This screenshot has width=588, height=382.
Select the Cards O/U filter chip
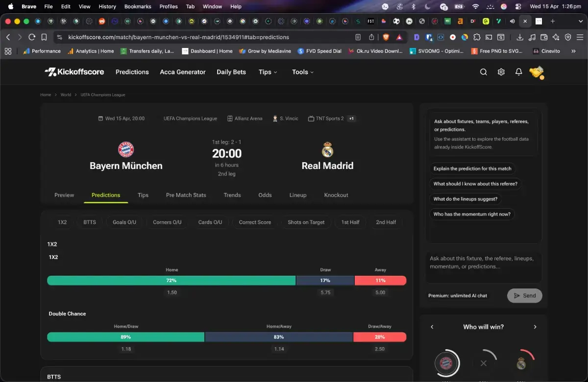[210, 222]
